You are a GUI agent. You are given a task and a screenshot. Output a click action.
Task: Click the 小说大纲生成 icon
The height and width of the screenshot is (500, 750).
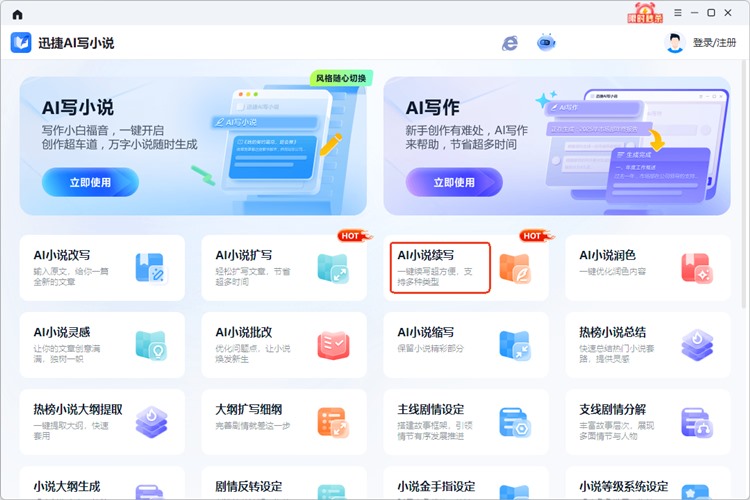151,492
